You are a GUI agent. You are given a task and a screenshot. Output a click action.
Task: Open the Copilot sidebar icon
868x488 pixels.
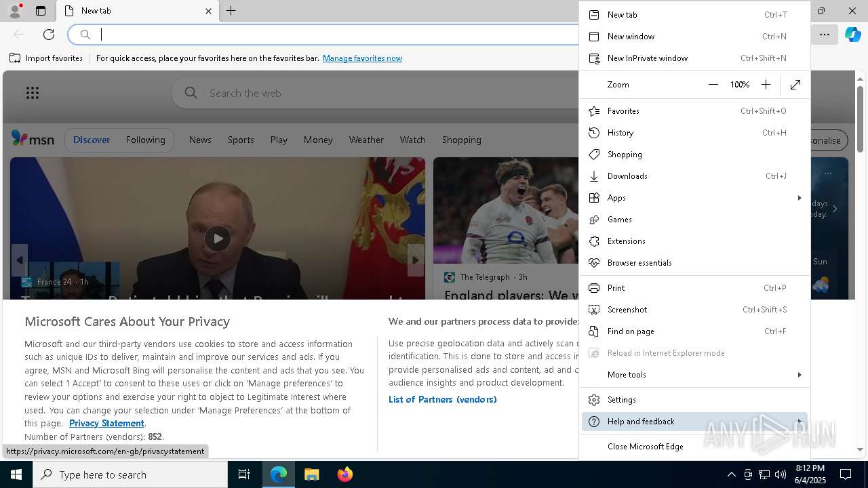point(852,35)
